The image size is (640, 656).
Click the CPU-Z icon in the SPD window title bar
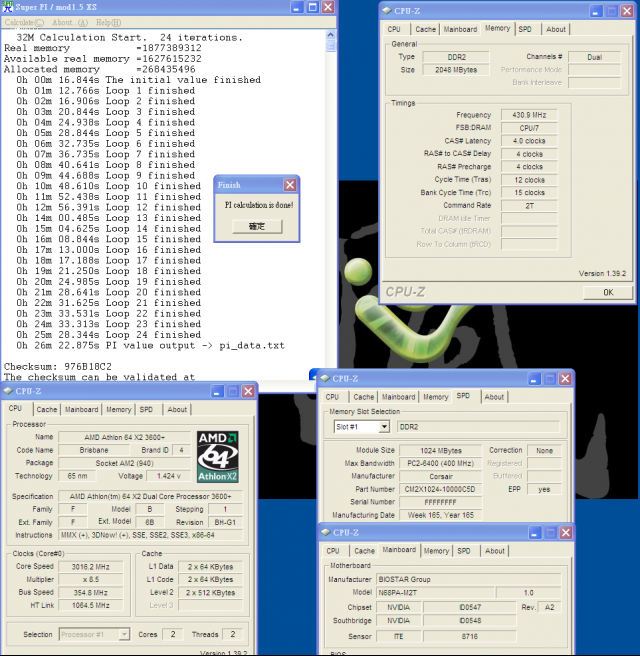pos(325,378)
